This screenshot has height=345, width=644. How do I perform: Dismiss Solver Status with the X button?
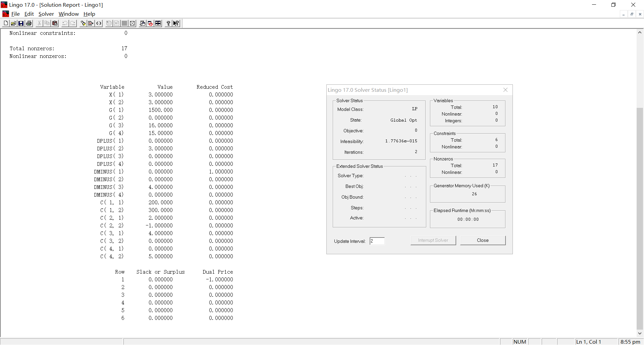point(505,90)
